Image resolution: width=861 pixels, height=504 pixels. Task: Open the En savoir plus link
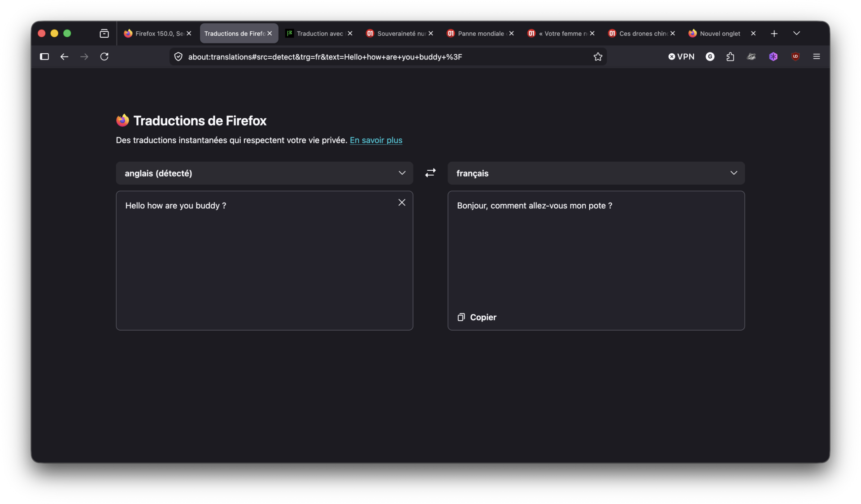[376, 140]
